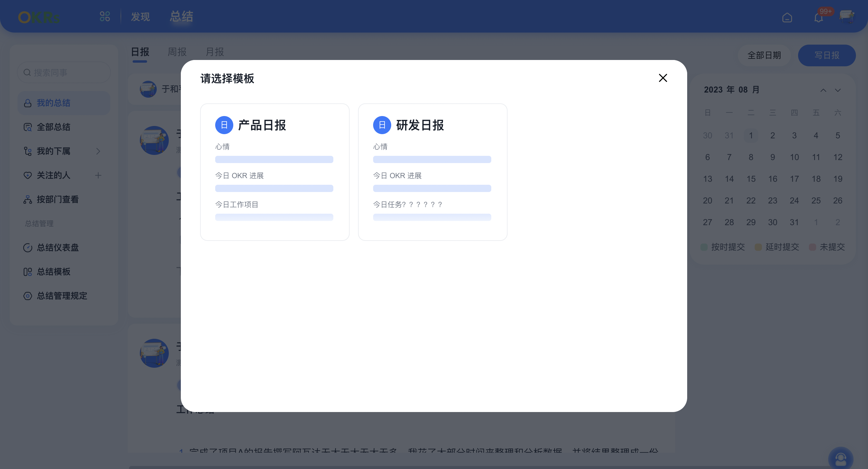Screen dimensions: 868x469
Task: Open 总结仪表盘 in sidebar
Action: coord(64,248)
